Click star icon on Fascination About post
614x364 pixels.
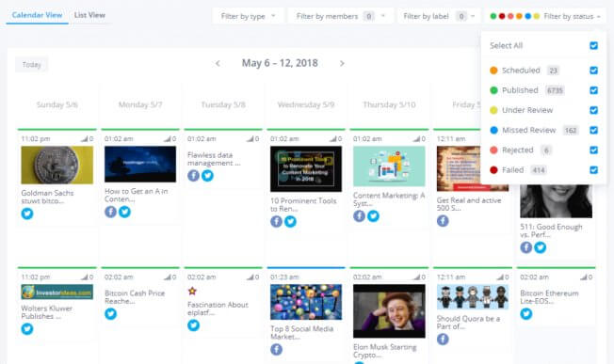192,291
